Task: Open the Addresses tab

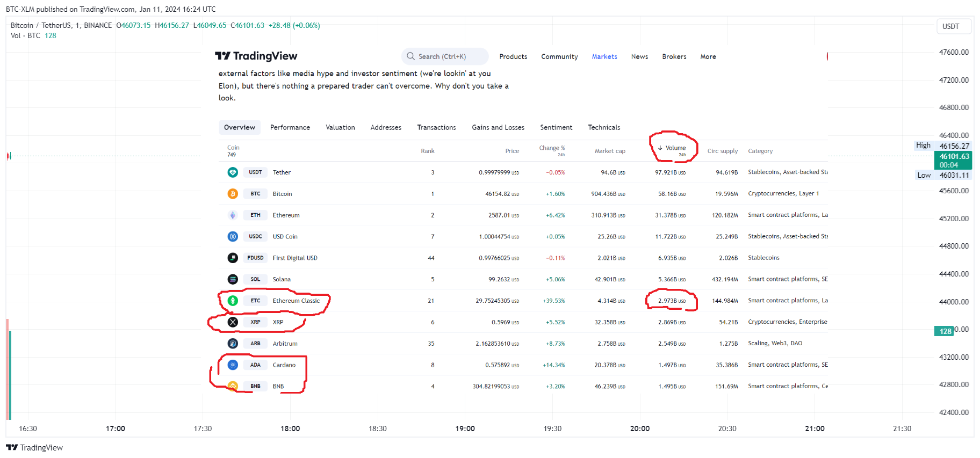Action: (x=386, y=127)
